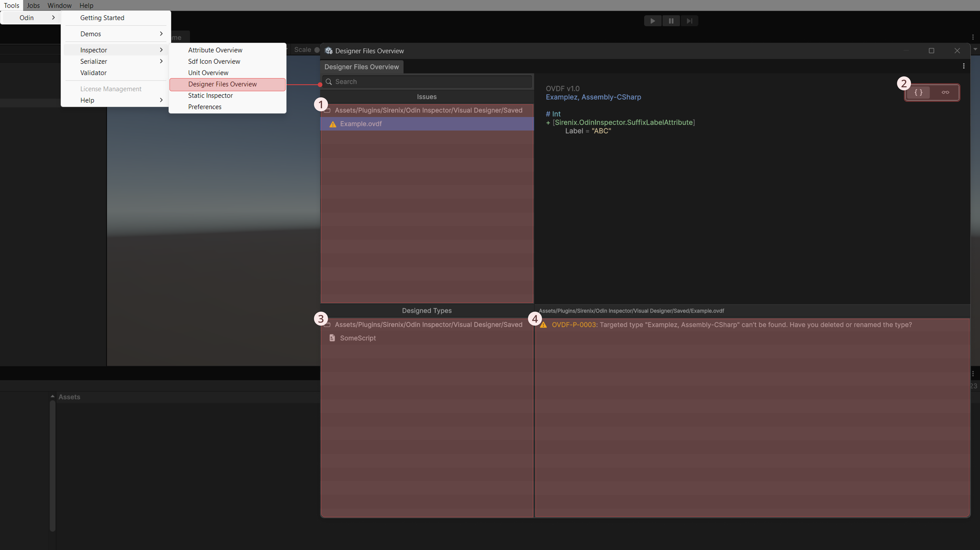
Task: Click the OVDF-P-0003 warning icon
Action: pos(544,325)
